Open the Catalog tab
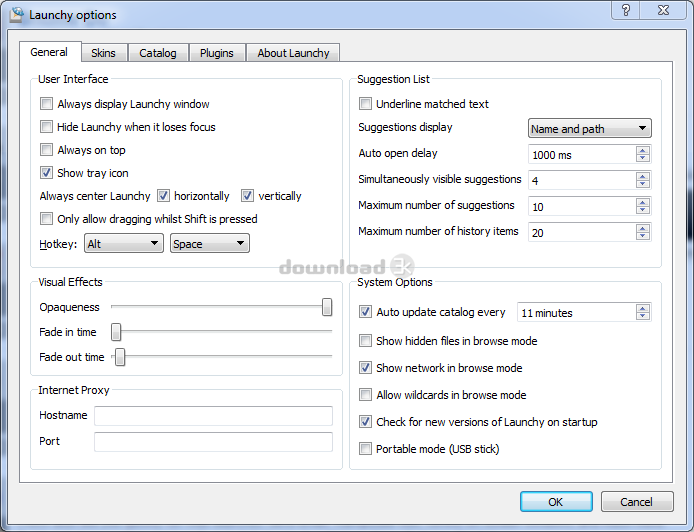 158,53
